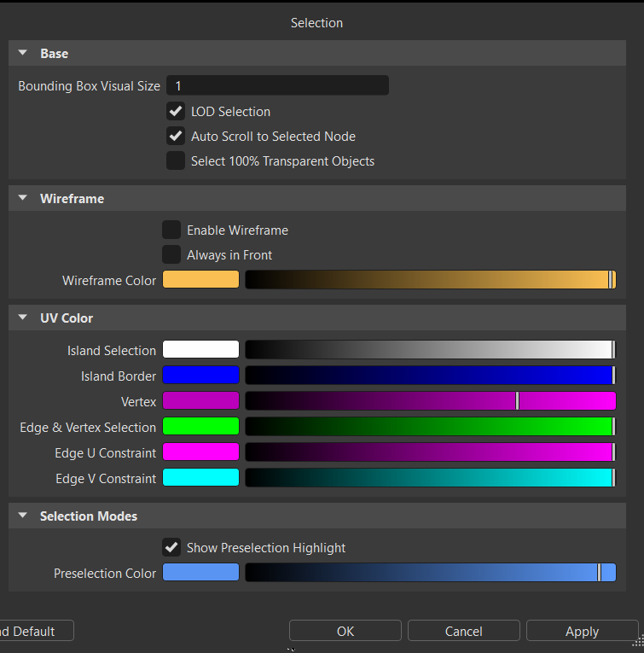Turn on Always in Front
The width and height of the screenshot is (644, 653).
pyautogui.click(x=171, y=254)
